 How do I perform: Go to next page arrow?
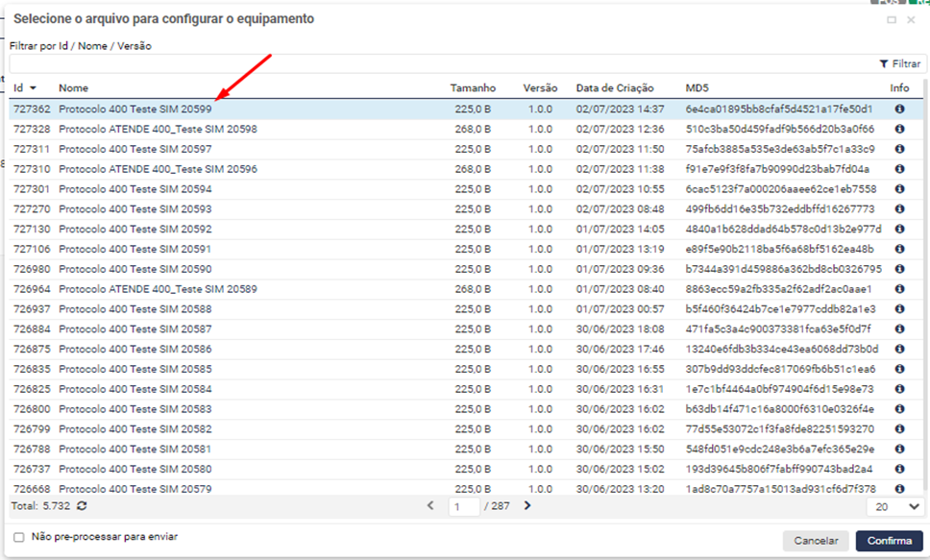[x=527, y=506]
